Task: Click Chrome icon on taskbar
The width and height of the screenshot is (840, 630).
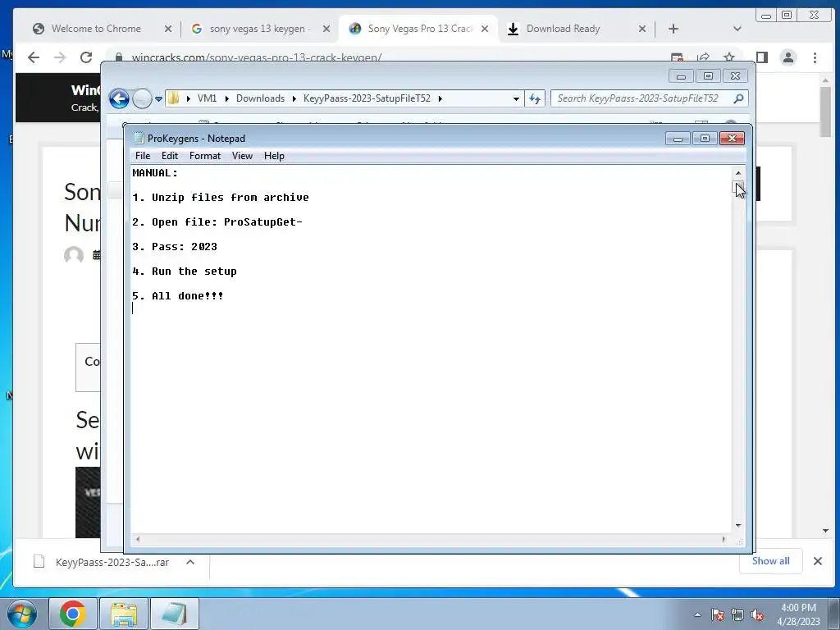Action: [x=73, y=614]
